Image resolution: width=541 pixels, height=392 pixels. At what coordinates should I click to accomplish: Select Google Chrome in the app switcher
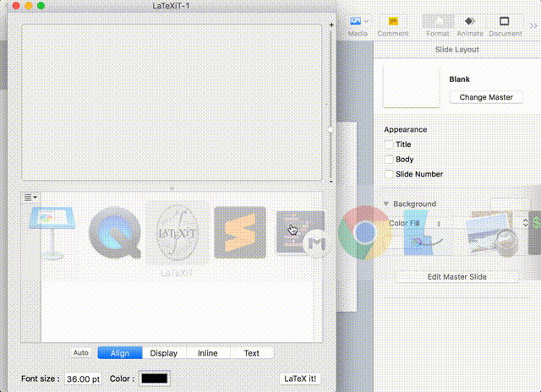pos(364,232)
